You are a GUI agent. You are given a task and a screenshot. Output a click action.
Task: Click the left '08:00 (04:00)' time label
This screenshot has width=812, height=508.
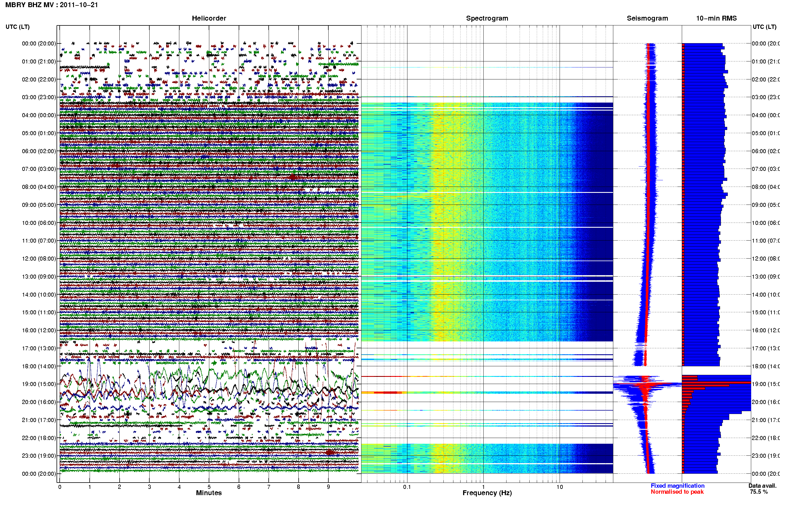39,187
